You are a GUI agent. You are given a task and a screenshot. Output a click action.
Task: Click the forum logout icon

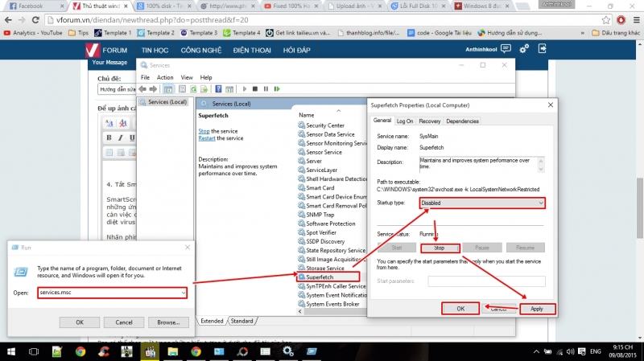542,49
